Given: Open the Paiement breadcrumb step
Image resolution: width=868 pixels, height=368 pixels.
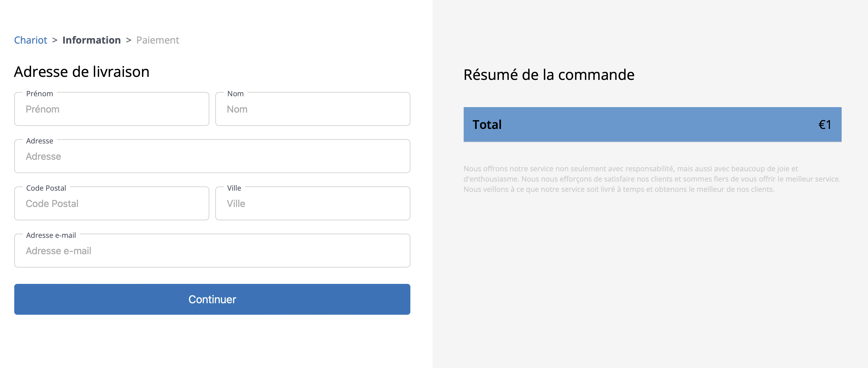Looking at the screenshot, I should point(157,40).
